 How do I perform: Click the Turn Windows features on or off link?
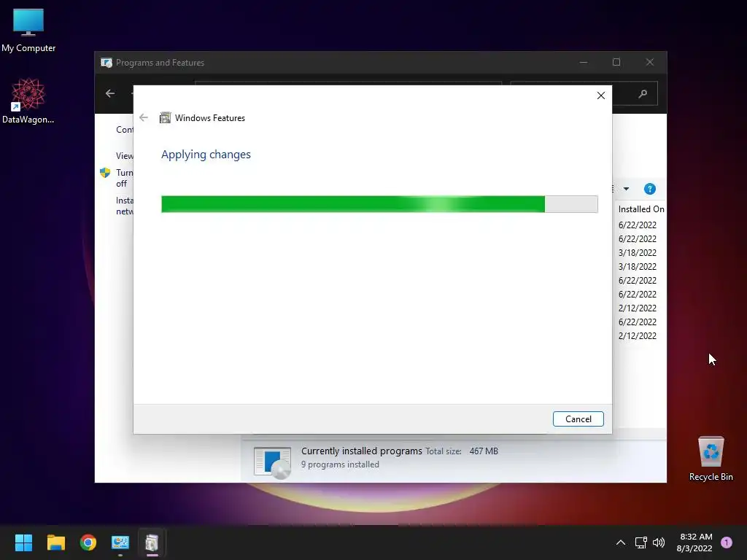coord(125,178)
